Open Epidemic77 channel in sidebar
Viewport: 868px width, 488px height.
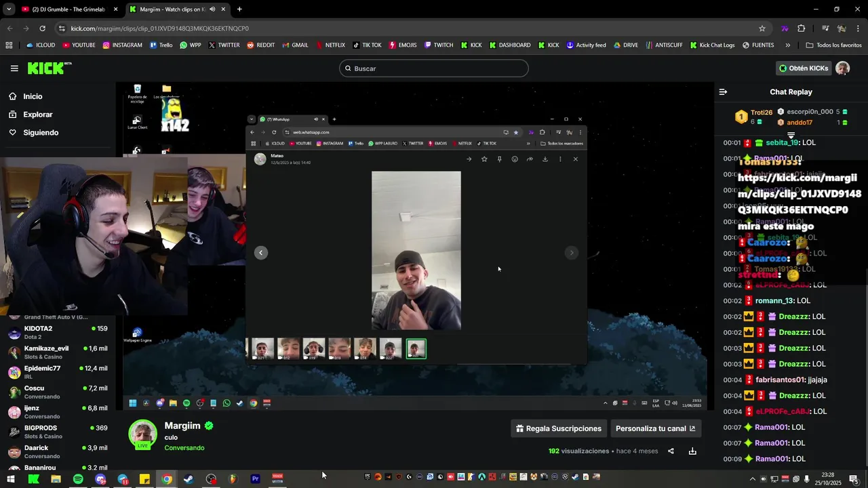coord(58,372)
